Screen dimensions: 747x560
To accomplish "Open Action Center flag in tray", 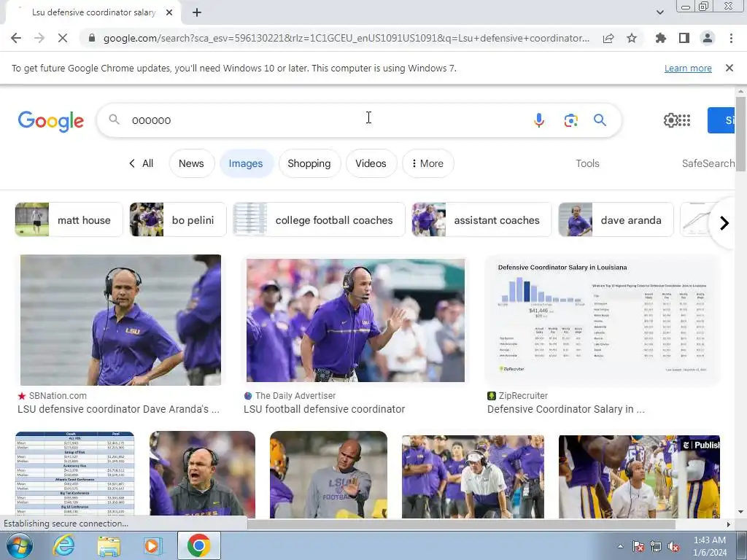I will 638,547.
